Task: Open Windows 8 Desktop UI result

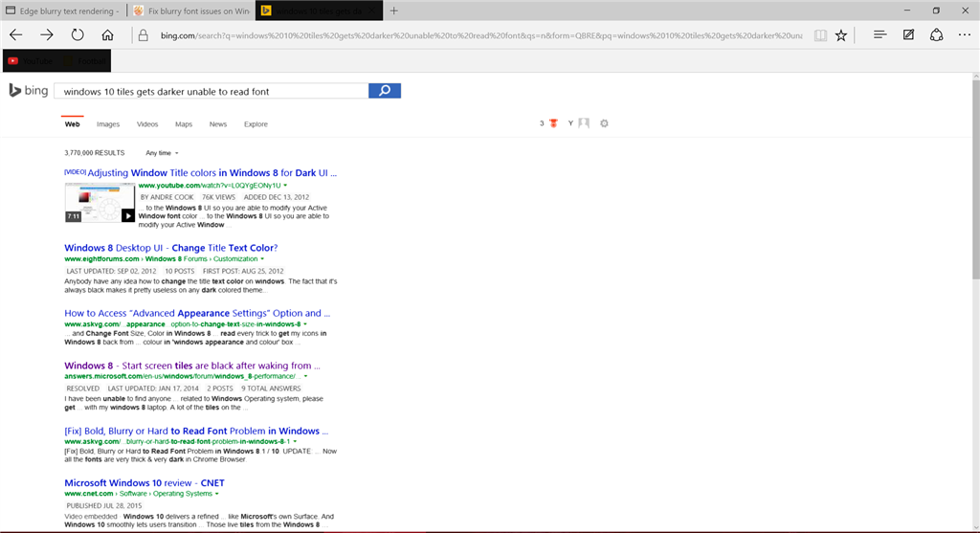Action: (x=170, y=248)
